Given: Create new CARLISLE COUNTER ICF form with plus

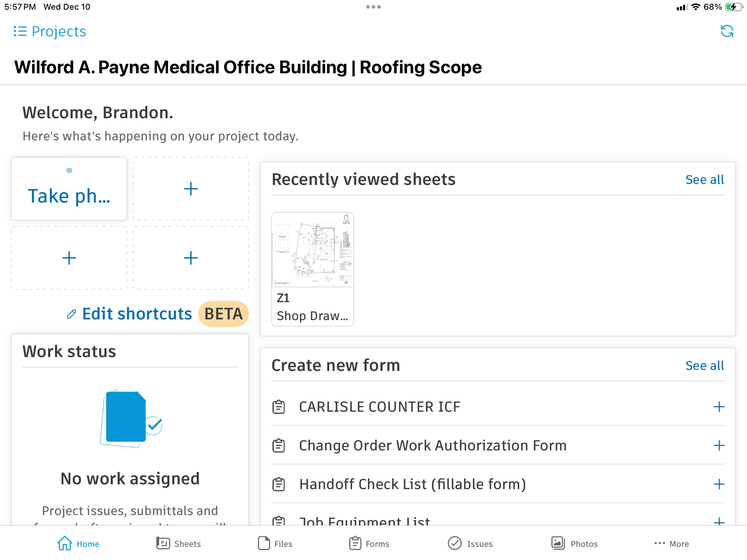Looking at the screenshot, I should (719, 407).
